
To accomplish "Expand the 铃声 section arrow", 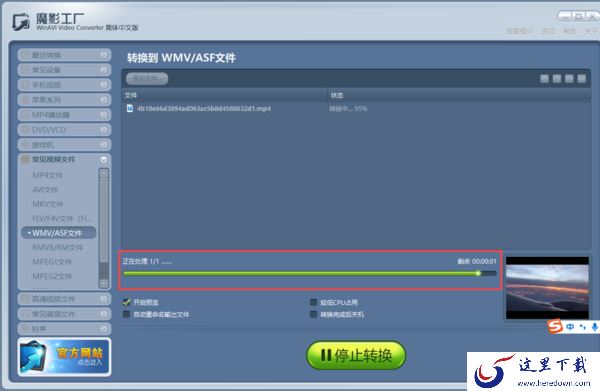I will [x=103, y=329].
